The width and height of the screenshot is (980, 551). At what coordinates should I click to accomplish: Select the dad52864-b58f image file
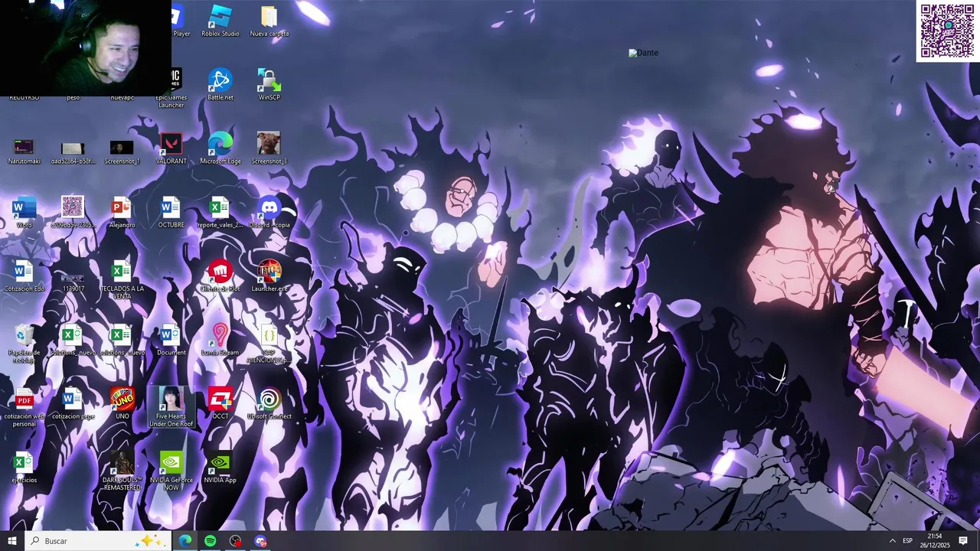(x=73, y=152)
